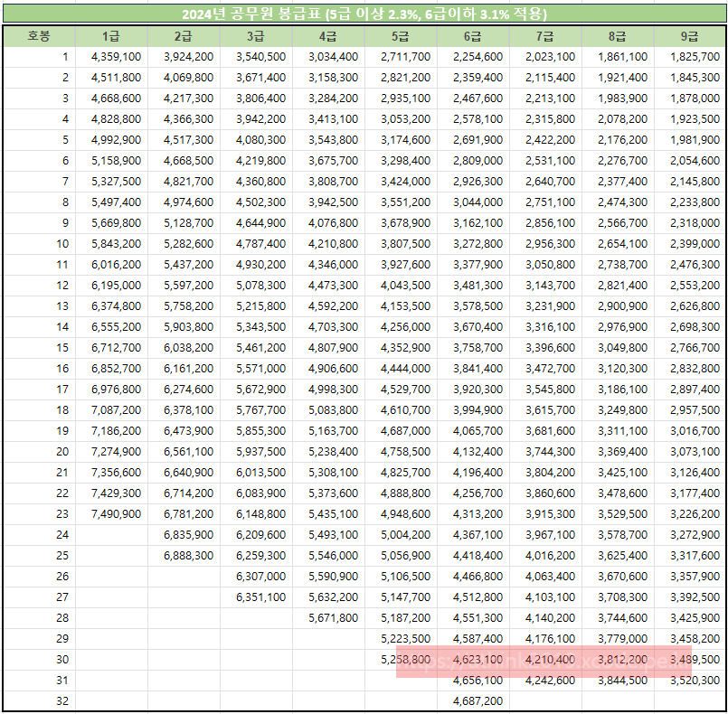Viewport: 728px width, 714px height.
Task: Select cell with value 3,298,400
Action: [401, 161]
